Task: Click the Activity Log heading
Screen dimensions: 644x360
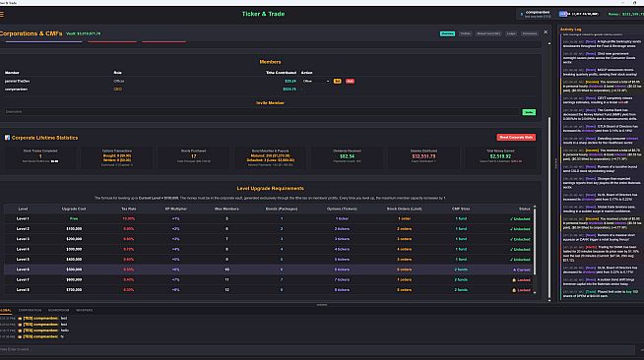Action: coord(570,30)
